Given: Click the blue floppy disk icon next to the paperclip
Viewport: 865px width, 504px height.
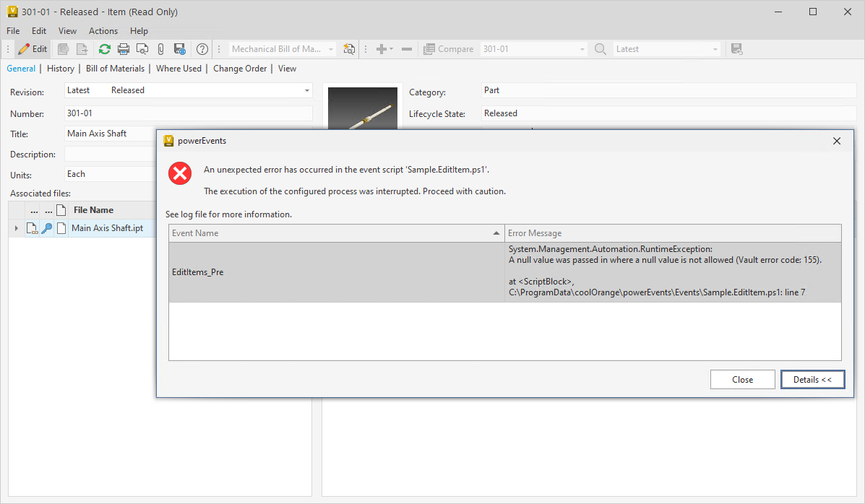Looking at the screenshot, I should (179, 49).
